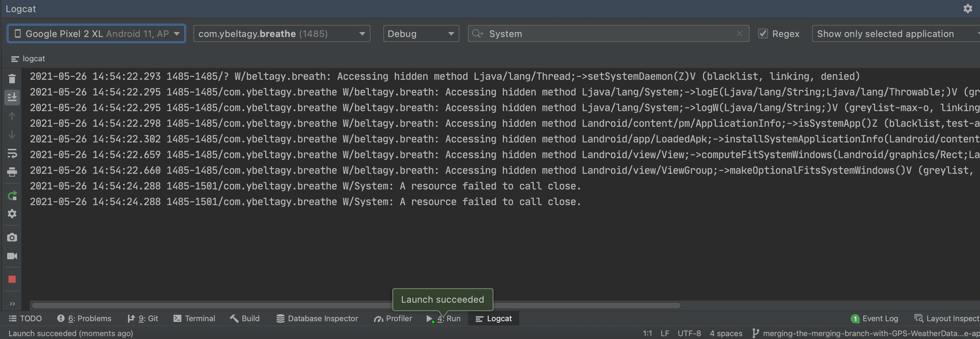Select the logcat tab header
The height and width of the screenshot is (339, 980).
(x=28, y=59)
